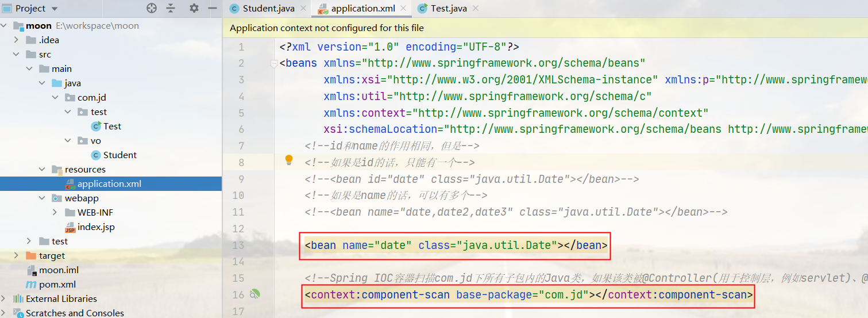This screenshot has width=868, height=318.
Task: Click the moon.iml file icon
Action: (x=31, y=270)
